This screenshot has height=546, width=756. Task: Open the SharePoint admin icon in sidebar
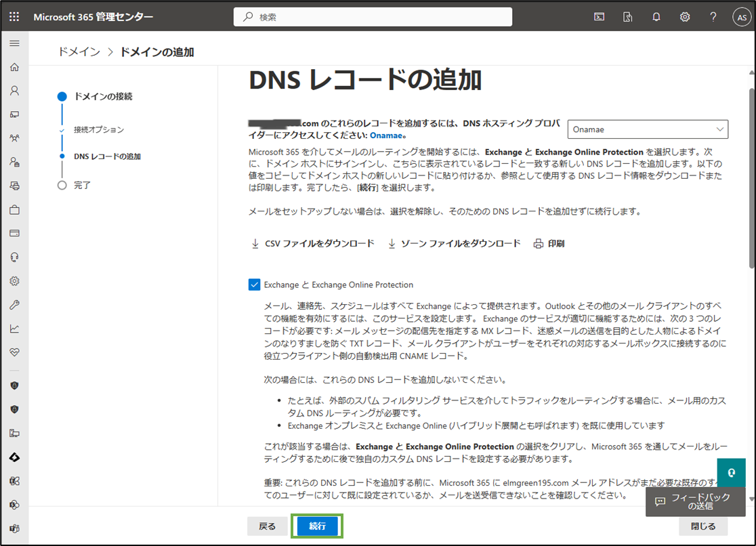pyautogui.click(x=14, y=505)
